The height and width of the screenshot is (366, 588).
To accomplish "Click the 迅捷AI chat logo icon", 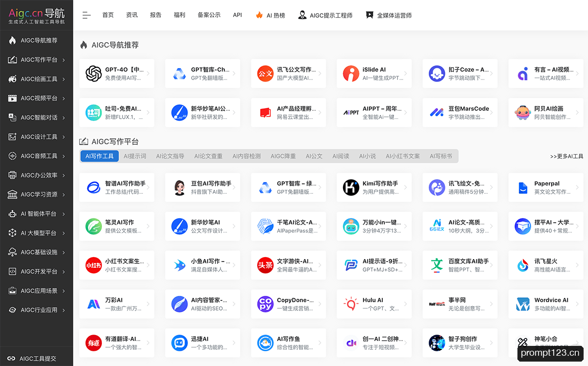I will [179, 343].
